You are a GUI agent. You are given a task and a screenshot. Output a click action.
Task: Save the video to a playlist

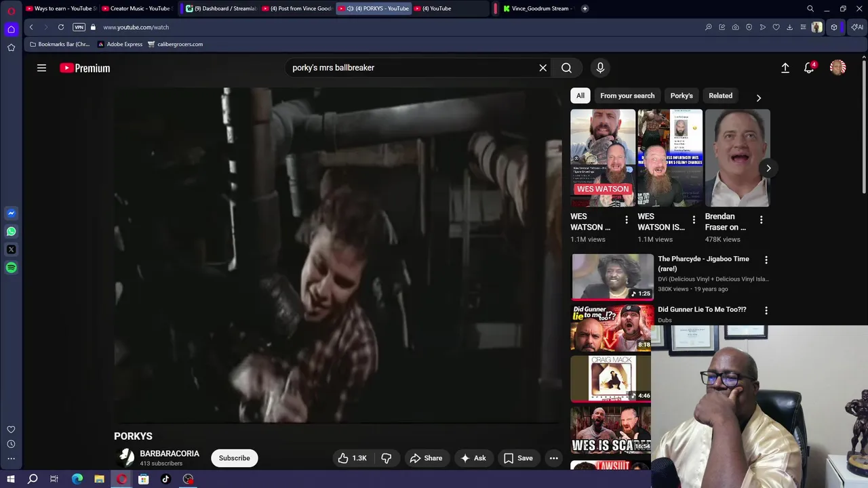(x=518, y=458)
